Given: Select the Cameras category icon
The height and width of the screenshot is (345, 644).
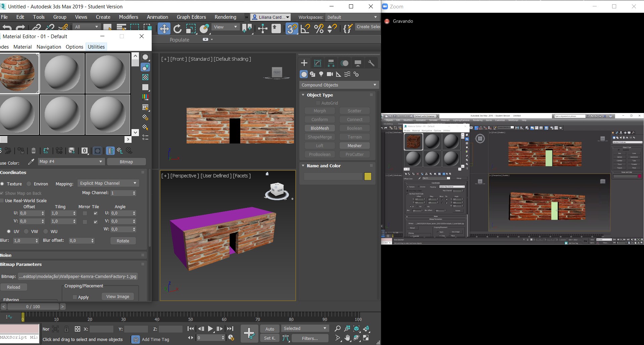Looking at the screenshot, I should [330, 74].
